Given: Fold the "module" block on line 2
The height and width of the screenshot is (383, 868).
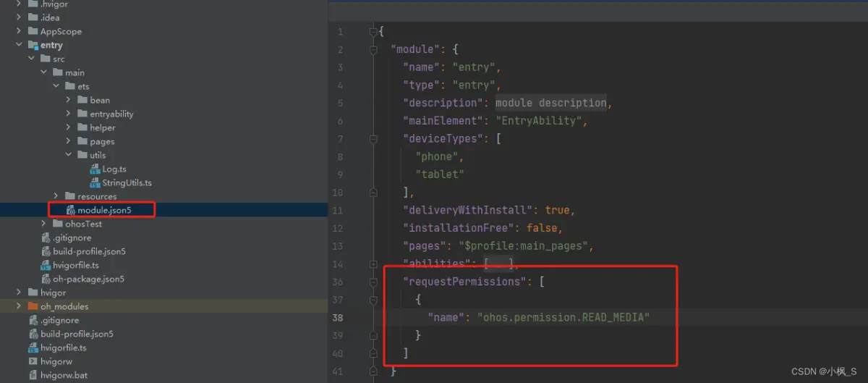Looking at the screenshot, I should click(373, 49).
